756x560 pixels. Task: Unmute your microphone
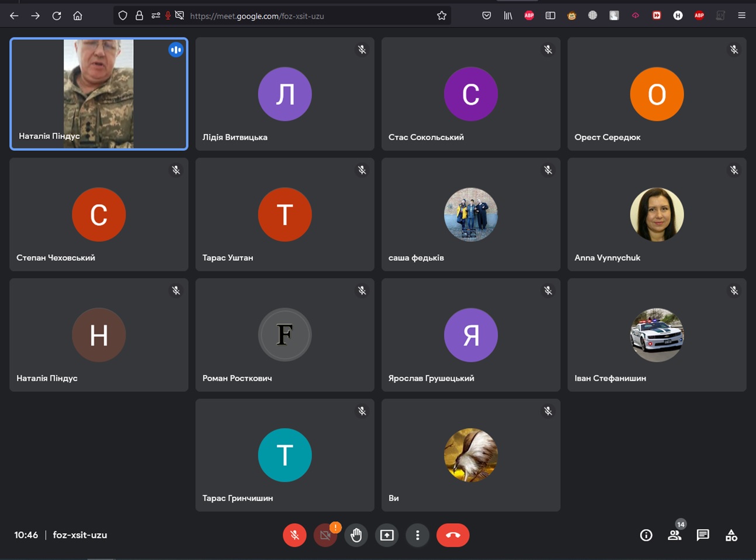click(x=294, y=535)
